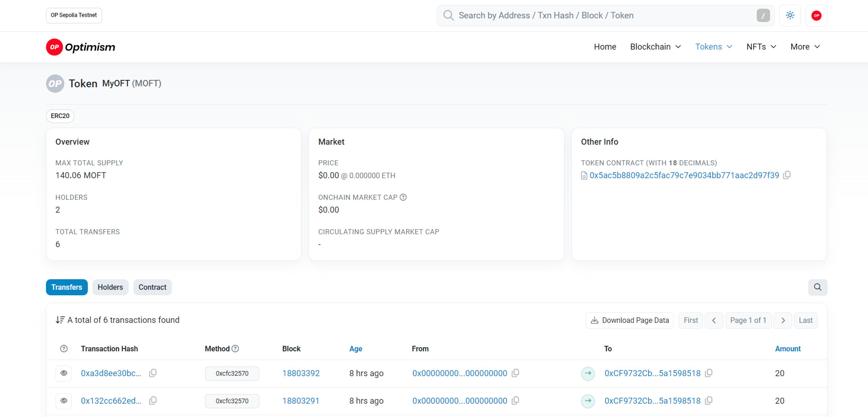Screen dimensions: 868x417
Task: Copy From address in block 18803392 row
Action: tap(515, 373)
